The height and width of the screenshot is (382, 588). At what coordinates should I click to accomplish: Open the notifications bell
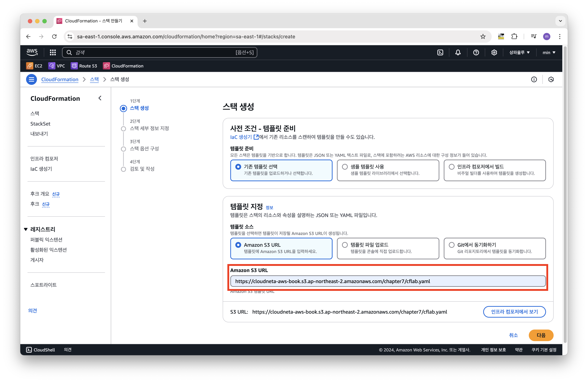(x=458, y=52)
